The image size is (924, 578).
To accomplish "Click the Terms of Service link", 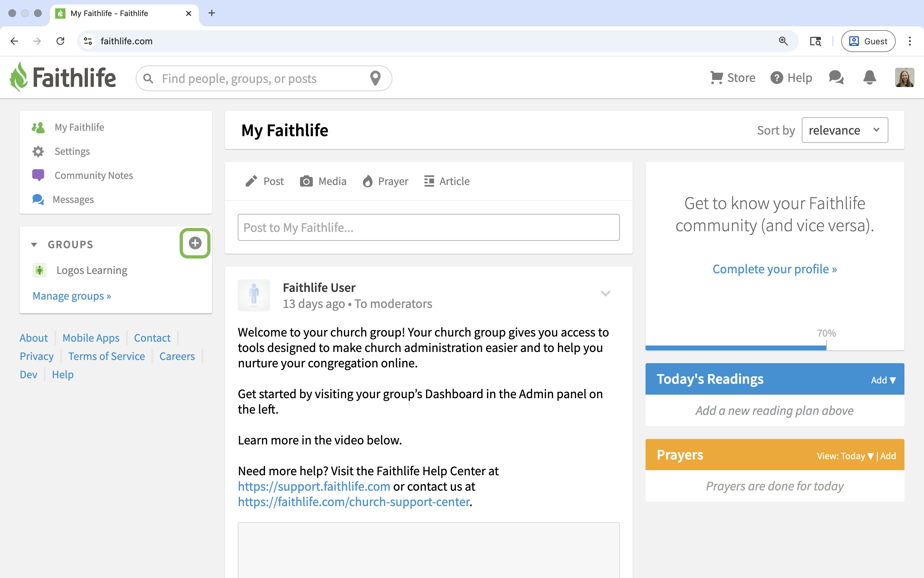I will [x=107, y=356].
